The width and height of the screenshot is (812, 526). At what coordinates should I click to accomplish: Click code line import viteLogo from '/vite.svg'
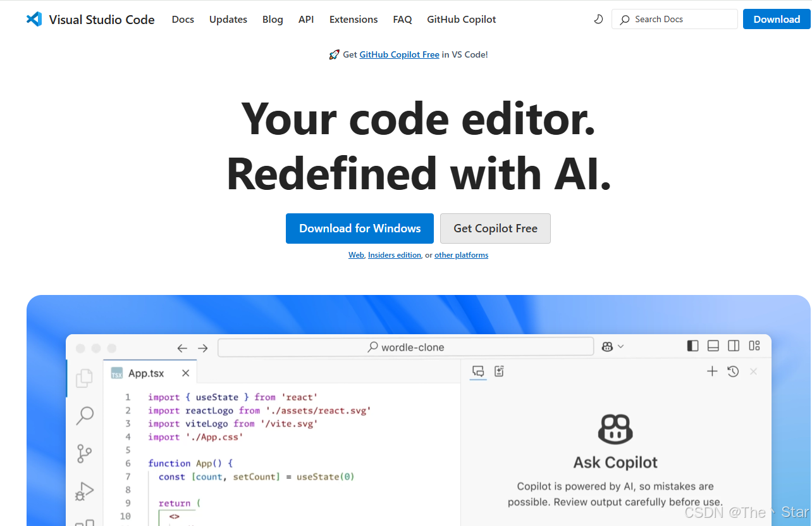pyautogui.click(x=233, y=424)
